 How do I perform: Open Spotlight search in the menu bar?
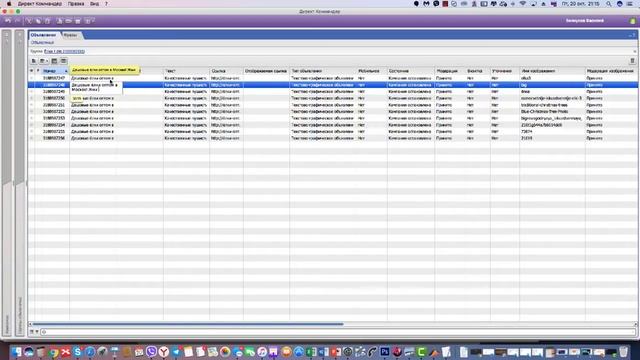point(609,4)
